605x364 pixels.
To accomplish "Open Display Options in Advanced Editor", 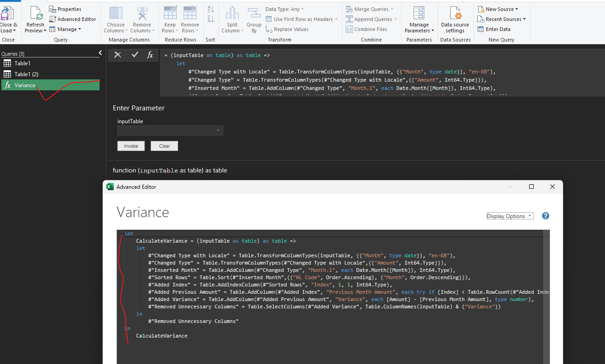I will click(x=510, y=216).
